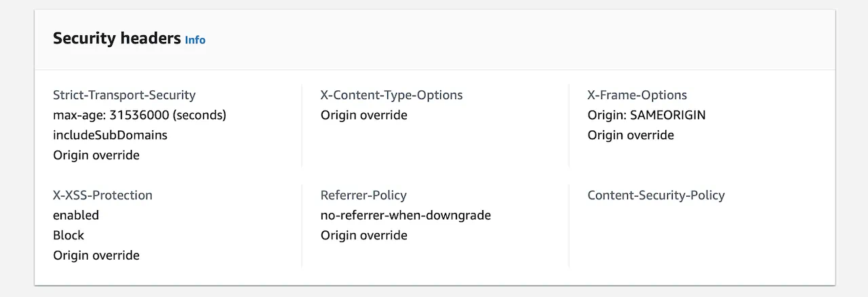Select the Content-Security-Policy header label

[656, 195]
